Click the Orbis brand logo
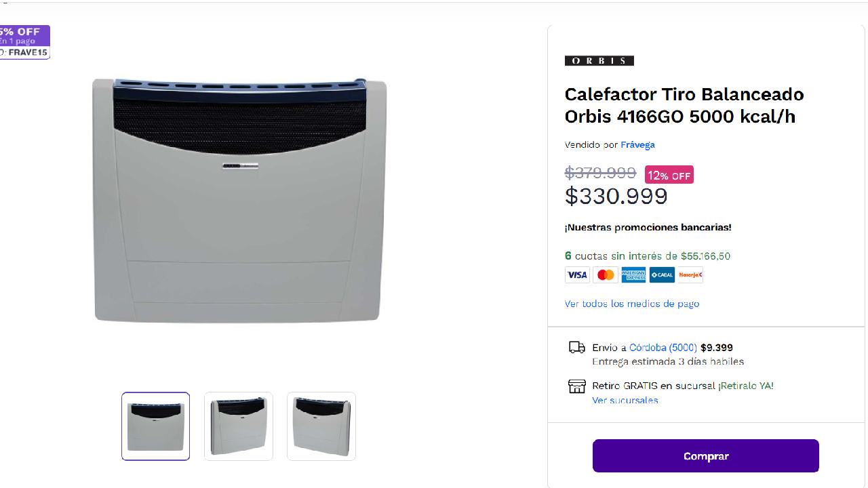The width and height of the screenshot is (868, 488). [x=599, y=61]
